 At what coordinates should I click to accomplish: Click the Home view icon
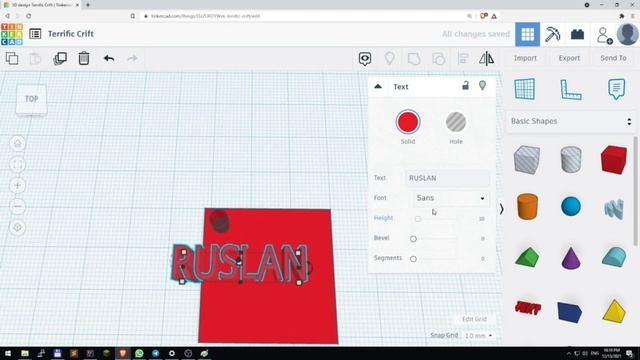coord(18,143)
